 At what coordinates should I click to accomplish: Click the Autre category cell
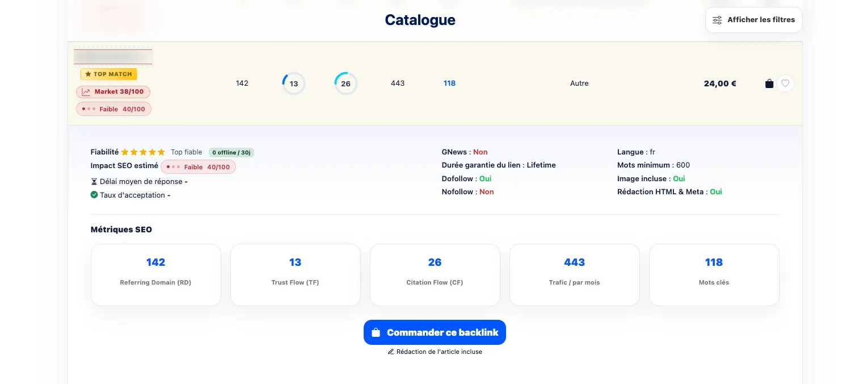[579, 84]
